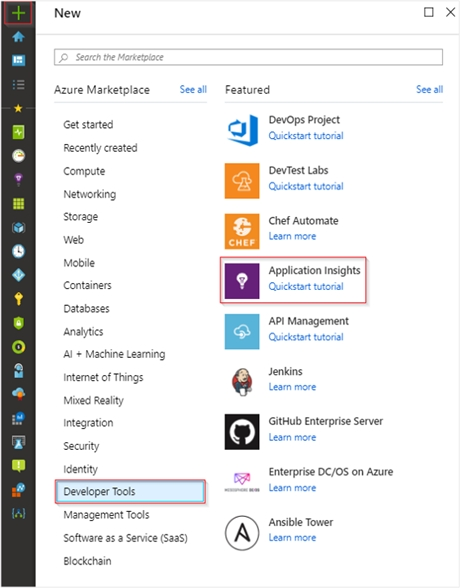Open Quickstart tutorial link under DevTest Labs

pyautogui.click(x=306, y=186)
